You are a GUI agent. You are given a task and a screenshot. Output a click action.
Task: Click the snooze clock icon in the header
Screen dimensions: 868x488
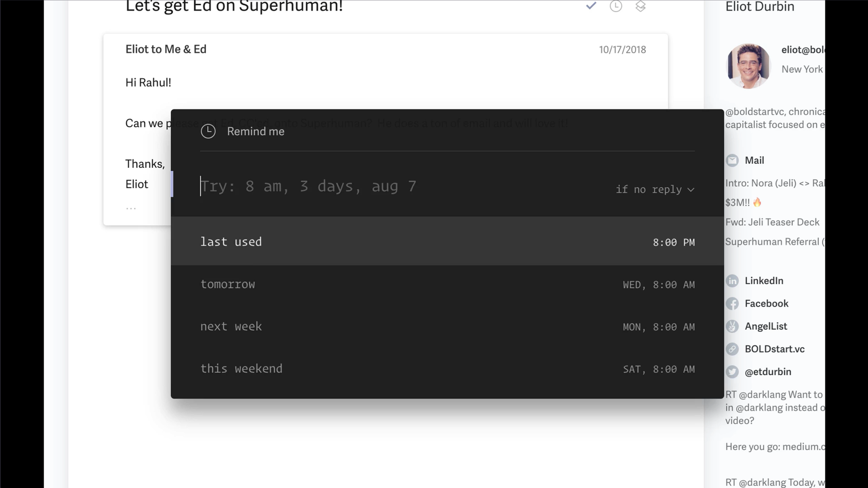pyautogui.click(x=615, y=6)
